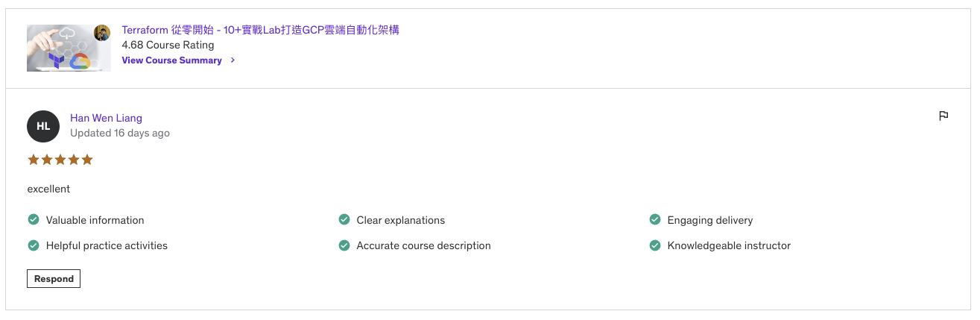Image resolution: width=980 pixels, height=320 pixels.
Task: Click the HL reviewer avatar circle
Action: [43, 126]
